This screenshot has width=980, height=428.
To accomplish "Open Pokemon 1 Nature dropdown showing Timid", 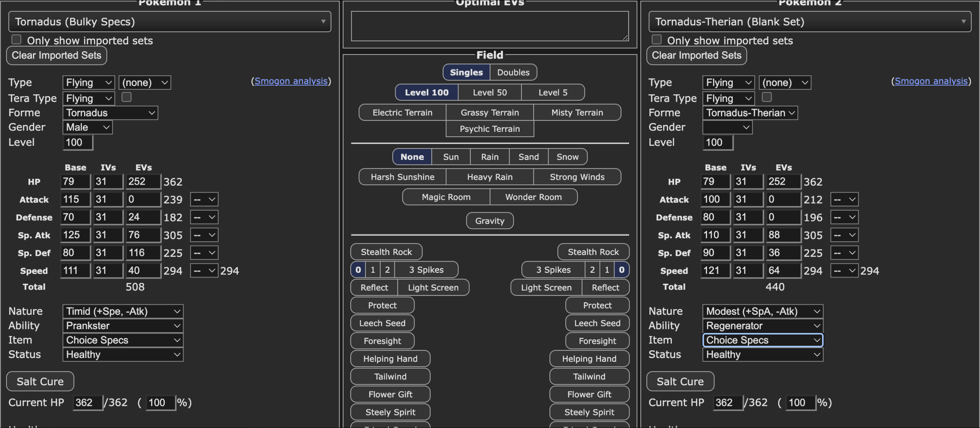I will [123, 311].
